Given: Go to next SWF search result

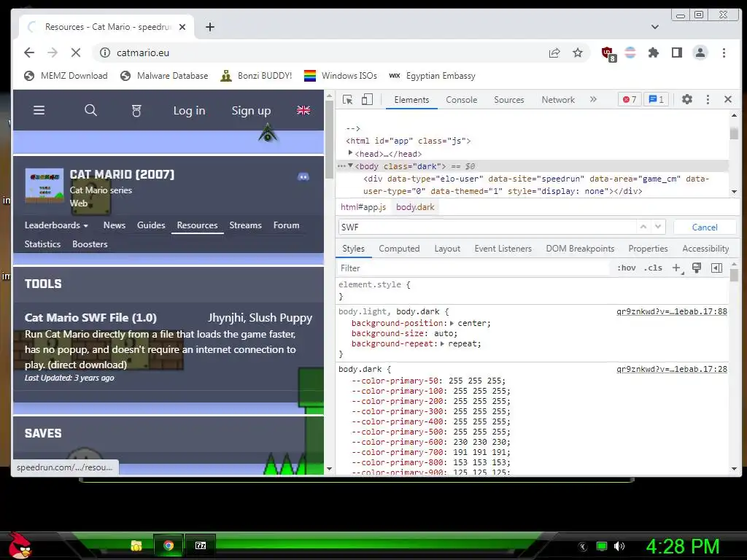Looking at the screenshot, I should click(658, 227).
